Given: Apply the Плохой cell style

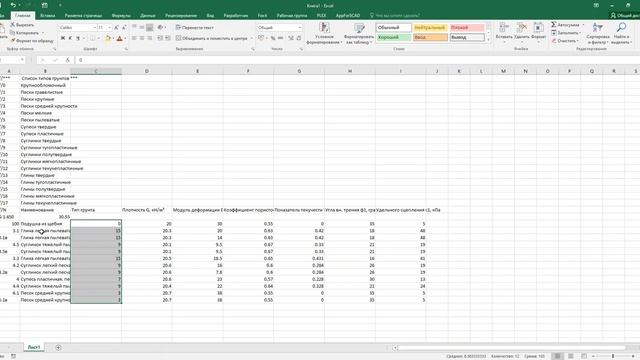Looking at the screenshot, I should point(467,27).
